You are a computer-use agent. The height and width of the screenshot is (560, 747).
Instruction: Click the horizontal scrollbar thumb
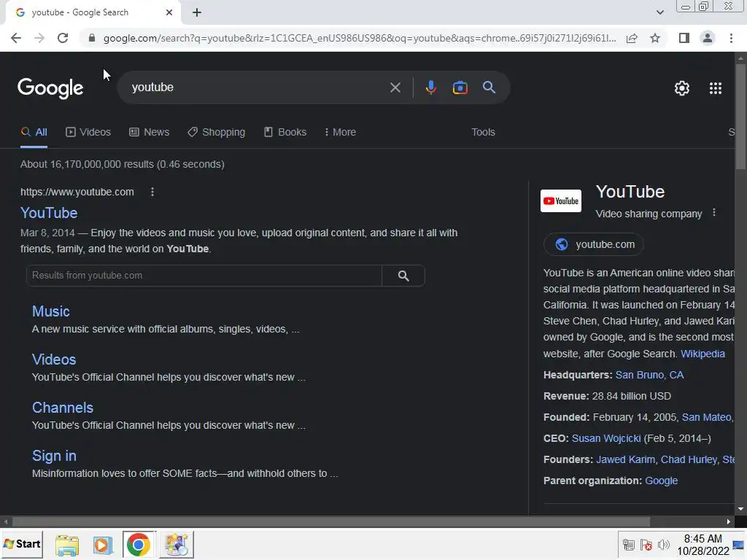[x=331, y=522]
